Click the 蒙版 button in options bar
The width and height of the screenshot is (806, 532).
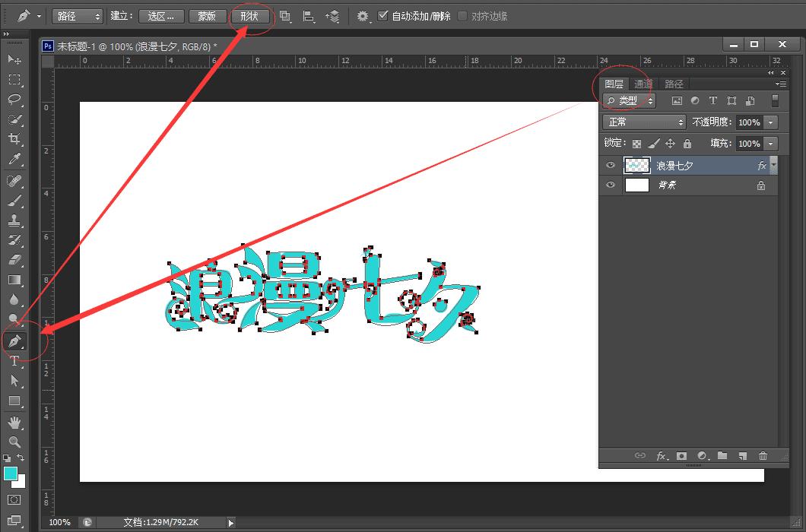click(x=208, y=16)
